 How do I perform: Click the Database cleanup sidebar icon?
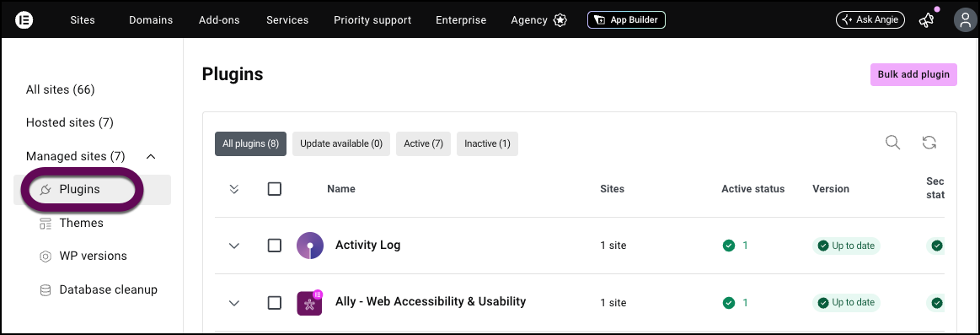click(45, 290)
